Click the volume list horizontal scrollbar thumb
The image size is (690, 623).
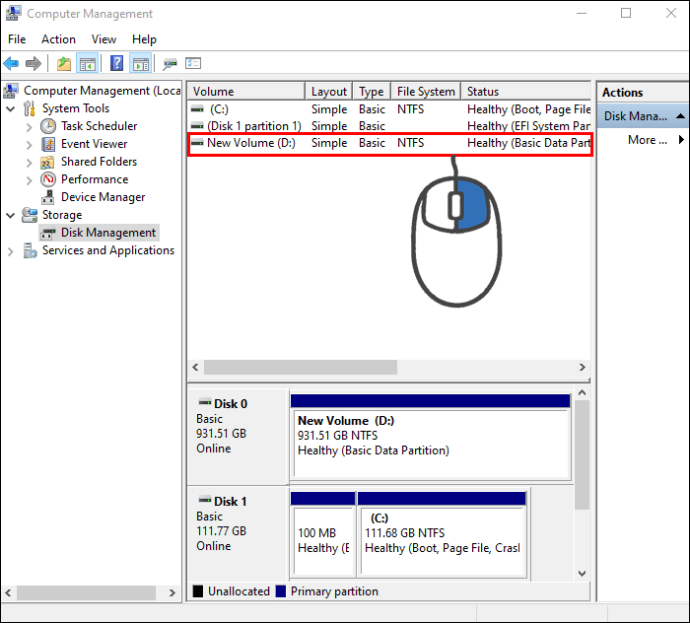(301, 367)
